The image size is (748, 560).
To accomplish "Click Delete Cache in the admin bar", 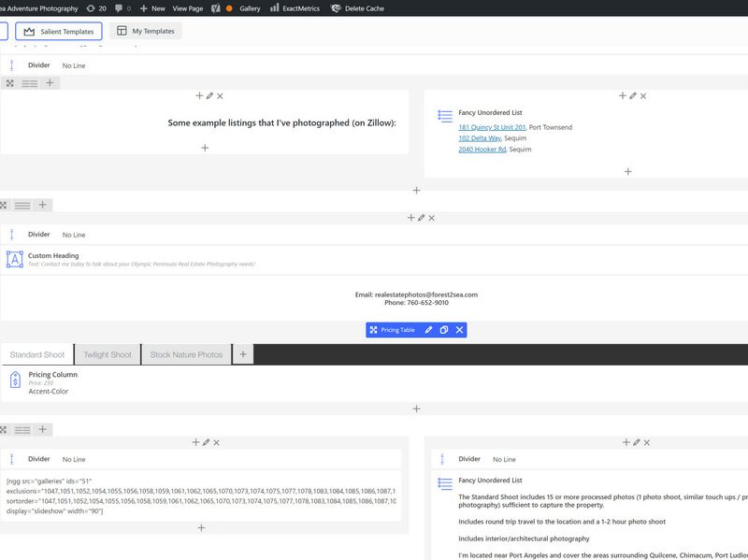I will 360,8.
